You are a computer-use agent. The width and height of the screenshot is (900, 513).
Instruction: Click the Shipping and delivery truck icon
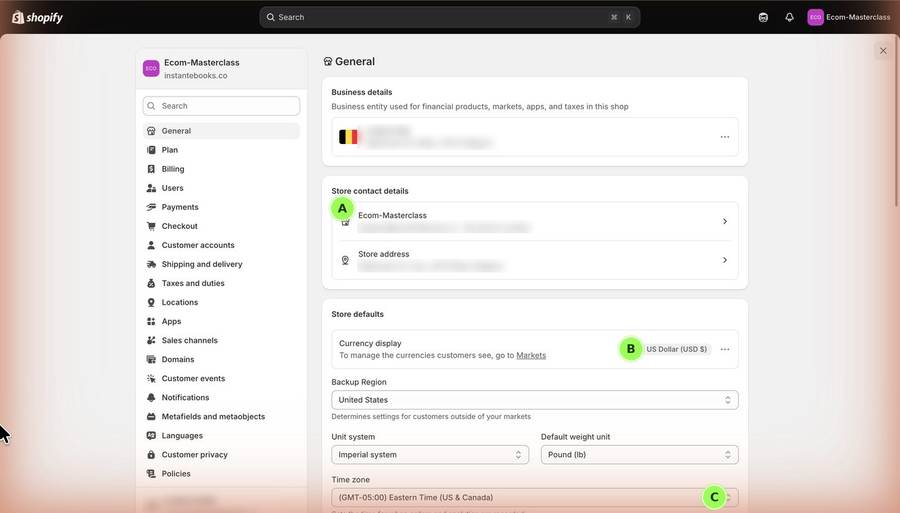tap(151, 264)
